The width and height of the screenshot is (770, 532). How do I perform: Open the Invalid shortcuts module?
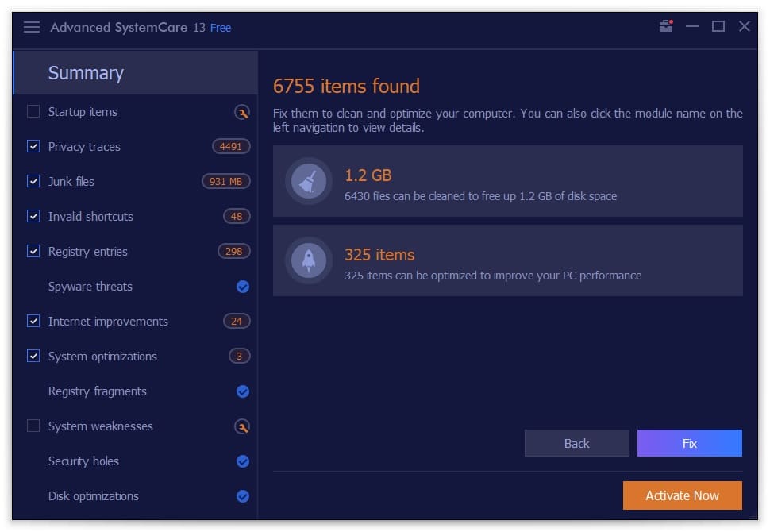click(90, 217)
